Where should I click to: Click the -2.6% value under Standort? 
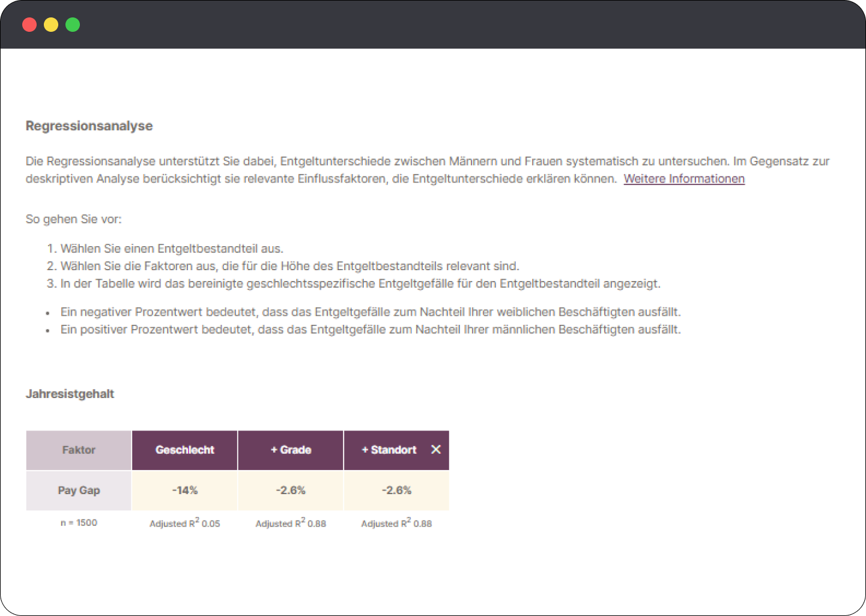click(396, 491)
